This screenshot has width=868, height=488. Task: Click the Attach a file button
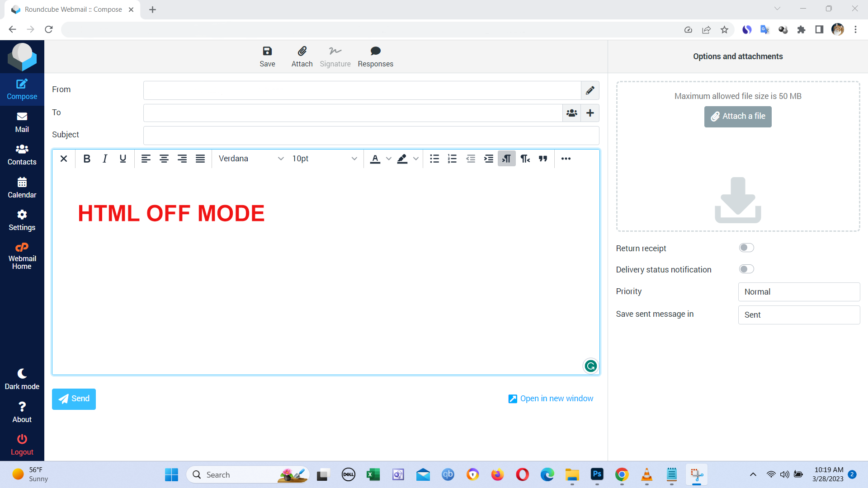coord(737,117)
